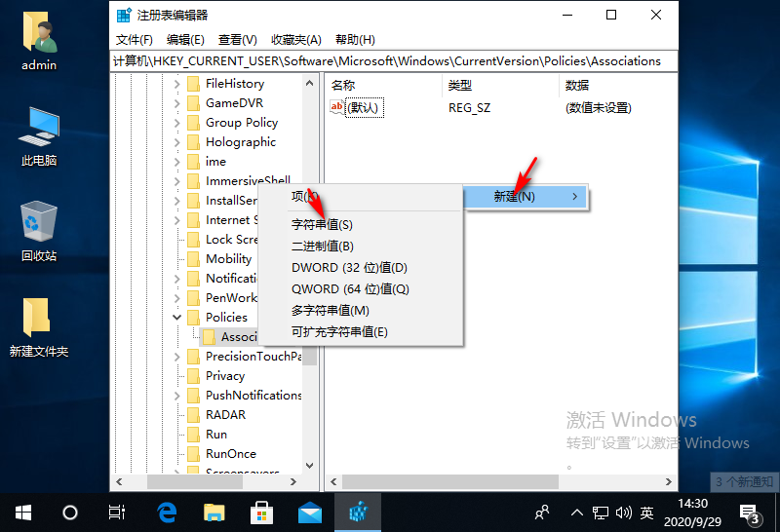Click the RADAR folder icon in tree

(x=193, y=415)
